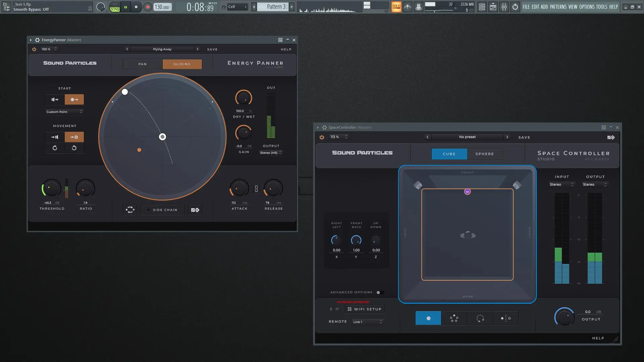
Task: Open the Custom Point dropdown
Action: coord(64,112)
